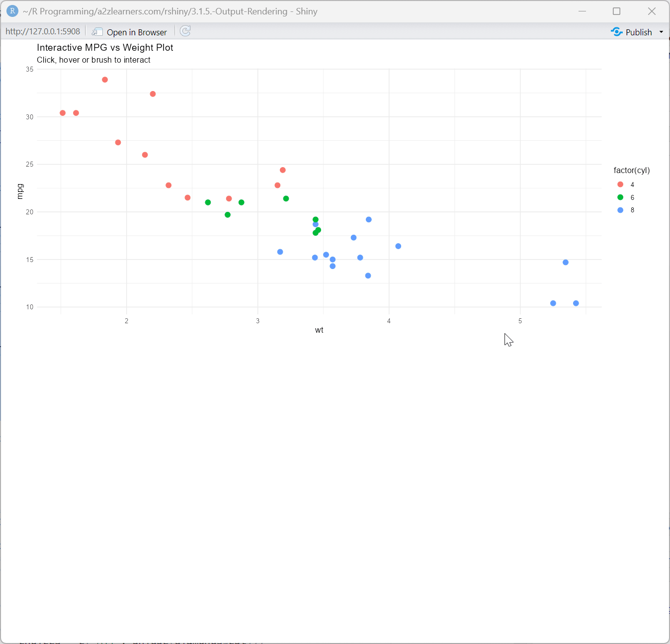Click the wt axis label below the plot
670x644 pixels.
click(320, 330)
